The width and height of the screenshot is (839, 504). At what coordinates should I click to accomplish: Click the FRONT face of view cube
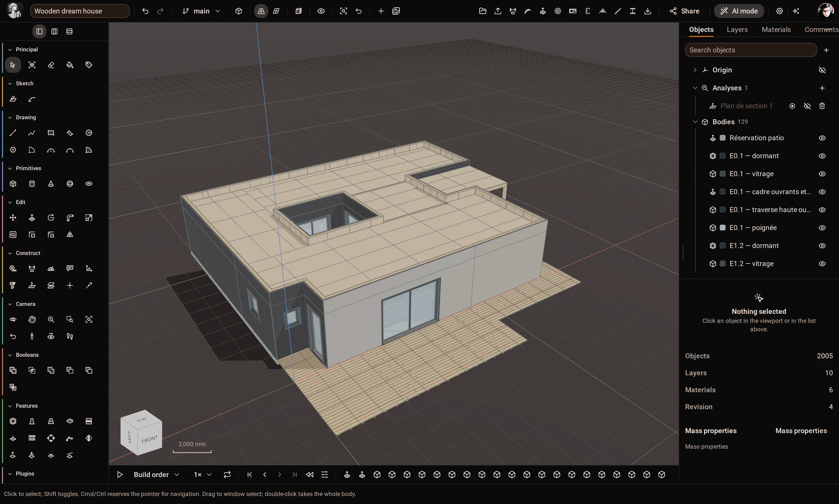(x=150, y=439)
